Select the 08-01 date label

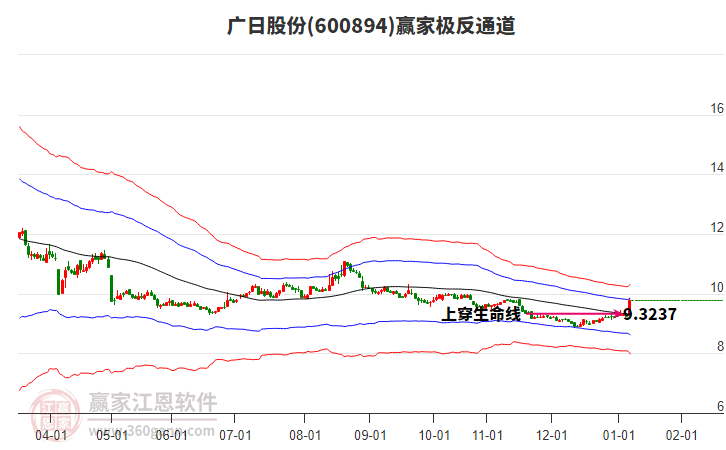click(305, 435)
